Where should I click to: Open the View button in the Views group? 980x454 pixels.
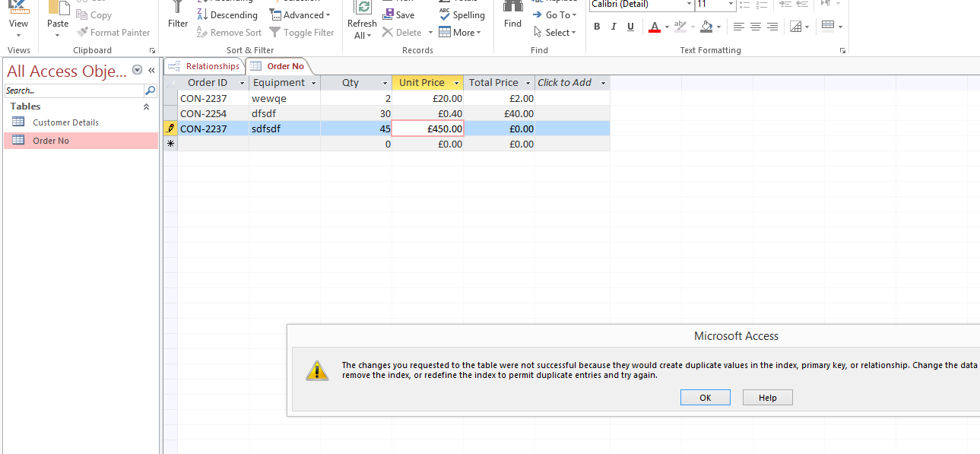pos(18,21)
